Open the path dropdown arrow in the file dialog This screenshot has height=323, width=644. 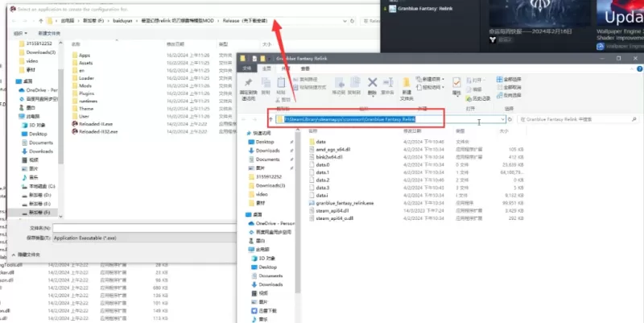click(x=345, y=21)
